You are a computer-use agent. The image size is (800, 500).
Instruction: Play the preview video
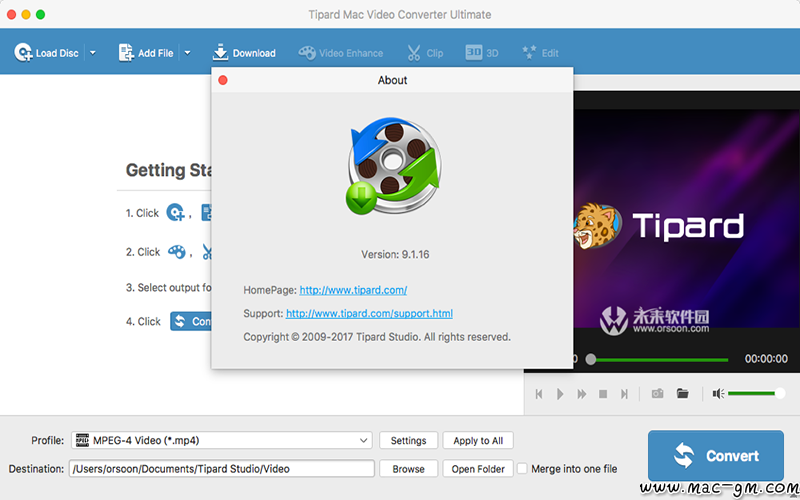pyautogui.click(x=560, y=394)
